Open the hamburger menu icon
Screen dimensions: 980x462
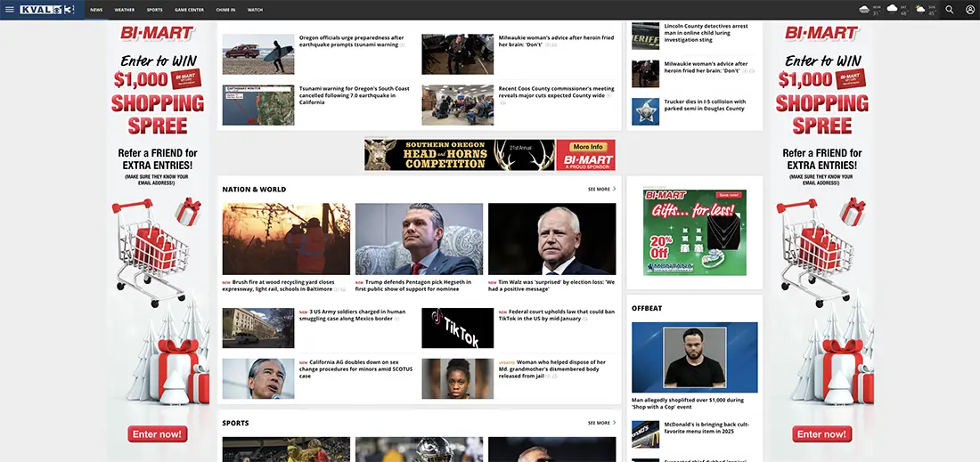10,10
